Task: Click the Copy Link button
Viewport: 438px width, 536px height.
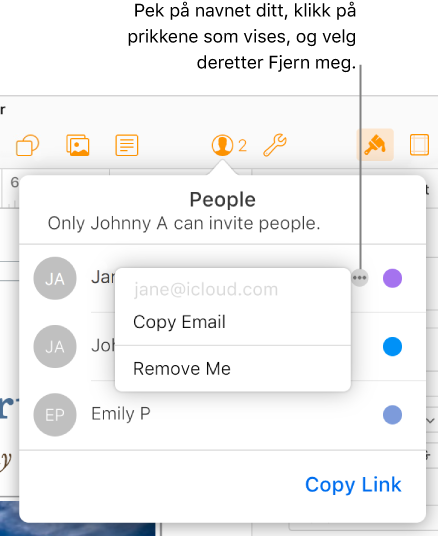Action: pos(353,484)
